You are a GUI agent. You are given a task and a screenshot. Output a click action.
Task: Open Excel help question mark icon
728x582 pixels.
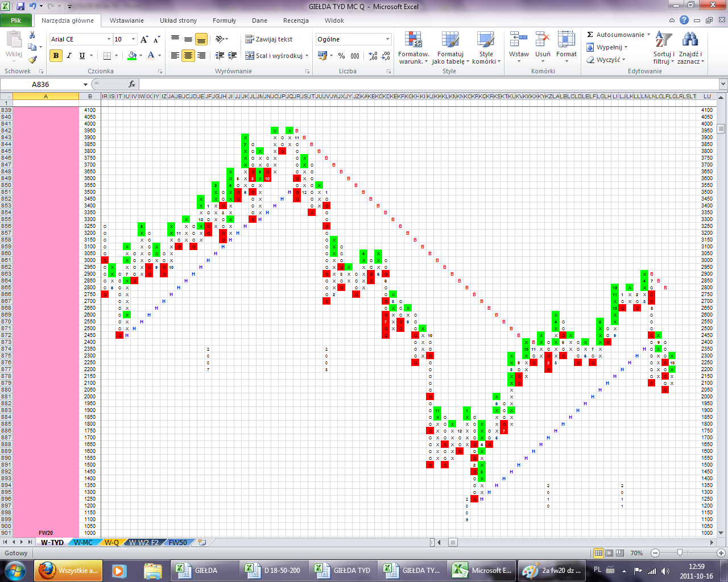coord(684,20)
